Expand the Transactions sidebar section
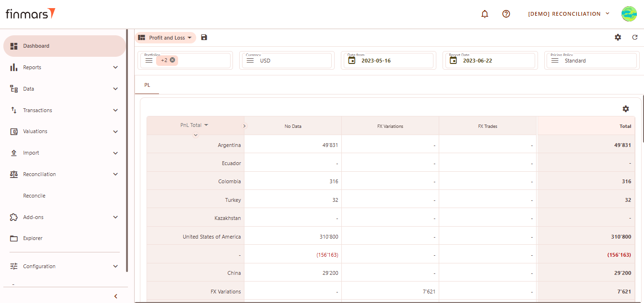This screenshot has width=644, height=303. tap(64, 110)
